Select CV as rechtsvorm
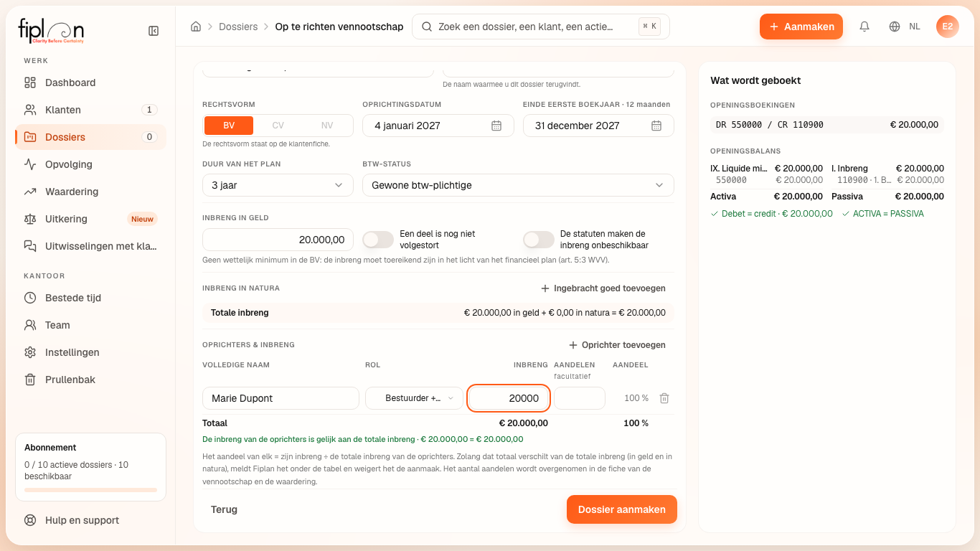980x551 pixels. [278, 126]
